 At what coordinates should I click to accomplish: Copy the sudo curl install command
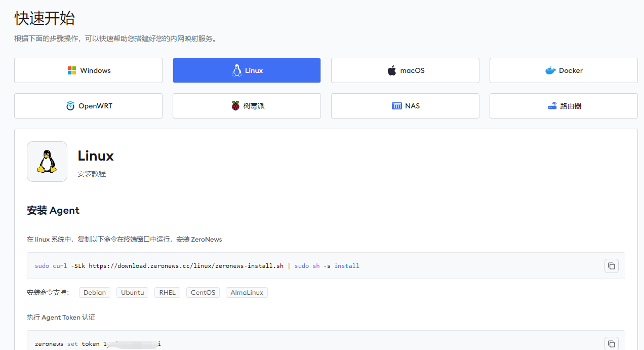(x=612, y=266)
